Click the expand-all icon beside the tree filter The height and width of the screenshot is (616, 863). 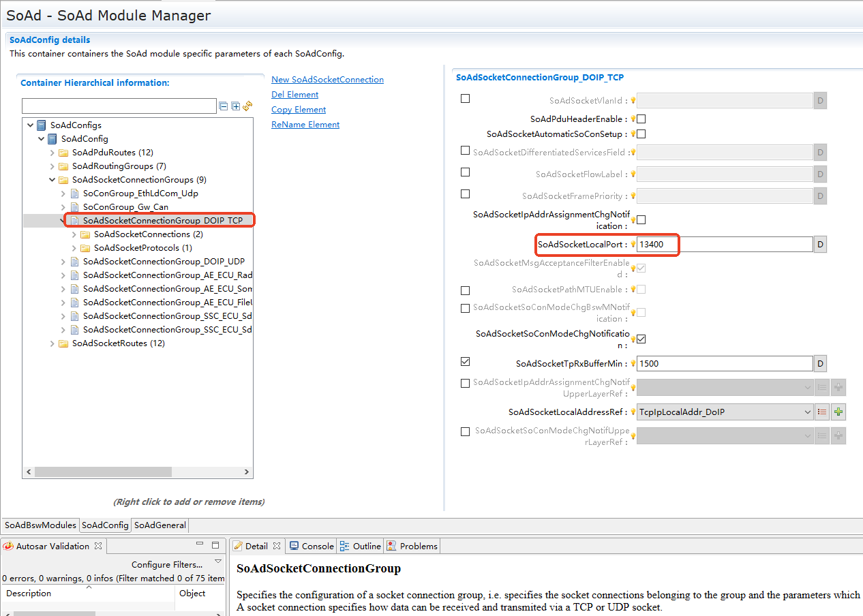tap(235, 106)
